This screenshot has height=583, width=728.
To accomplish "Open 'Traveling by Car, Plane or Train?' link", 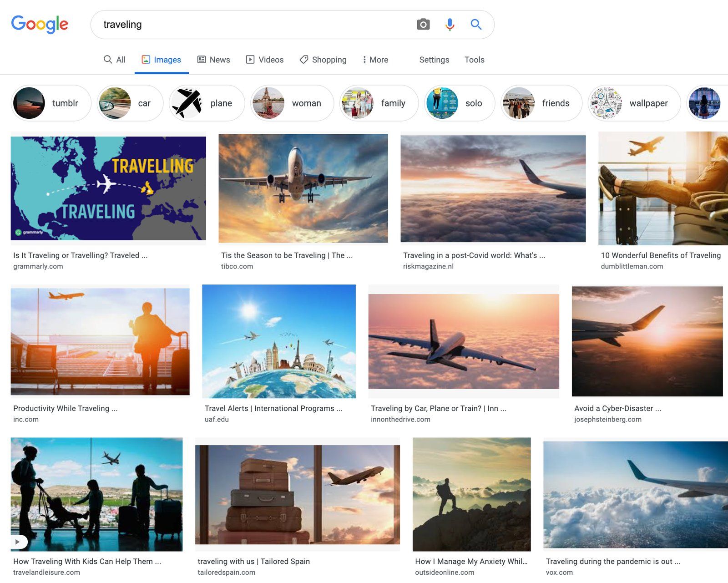I will tap(439, 408).
